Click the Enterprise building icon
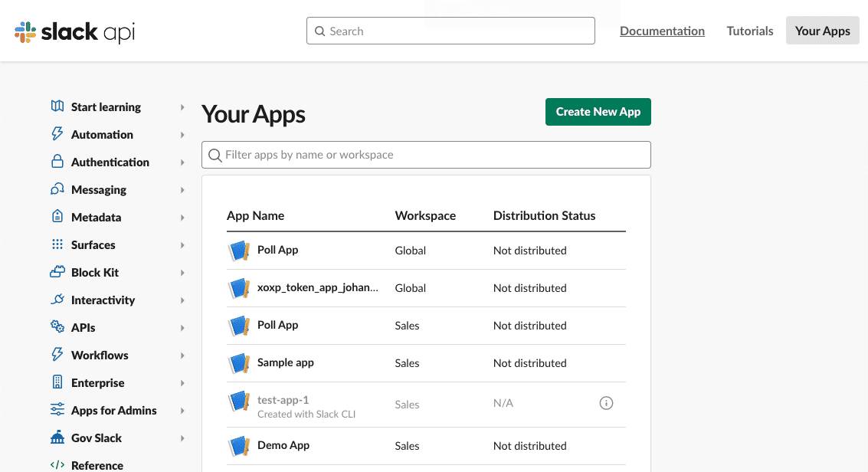The width and height of the screenshot is (868, 472). coord(57,382)
